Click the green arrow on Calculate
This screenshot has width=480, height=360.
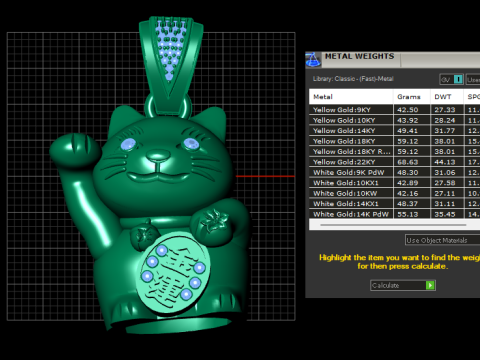430,285
